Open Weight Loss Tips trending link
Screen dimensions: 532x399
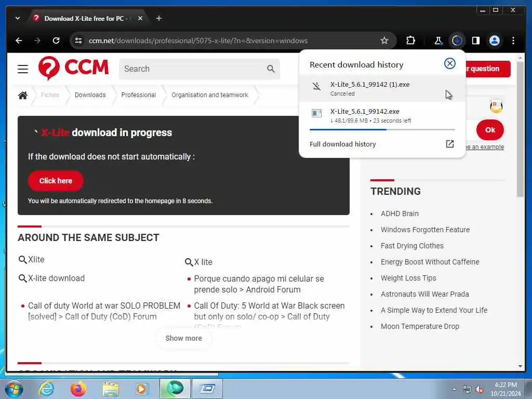tap(408, 278)
